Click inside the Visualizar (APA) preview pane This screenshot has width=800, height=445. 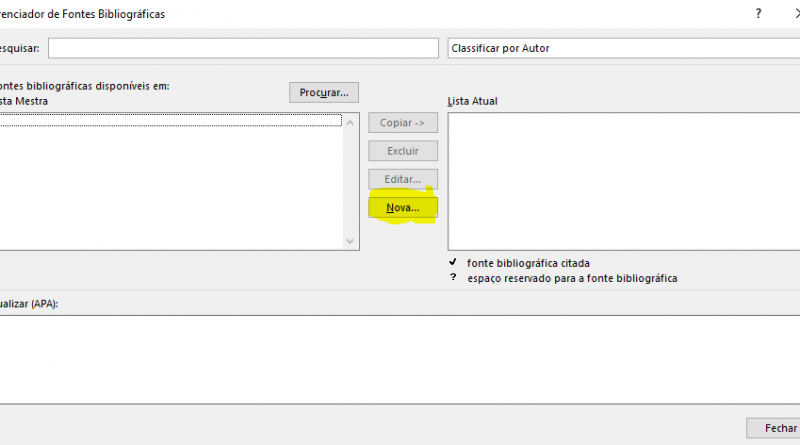(400, 358)
